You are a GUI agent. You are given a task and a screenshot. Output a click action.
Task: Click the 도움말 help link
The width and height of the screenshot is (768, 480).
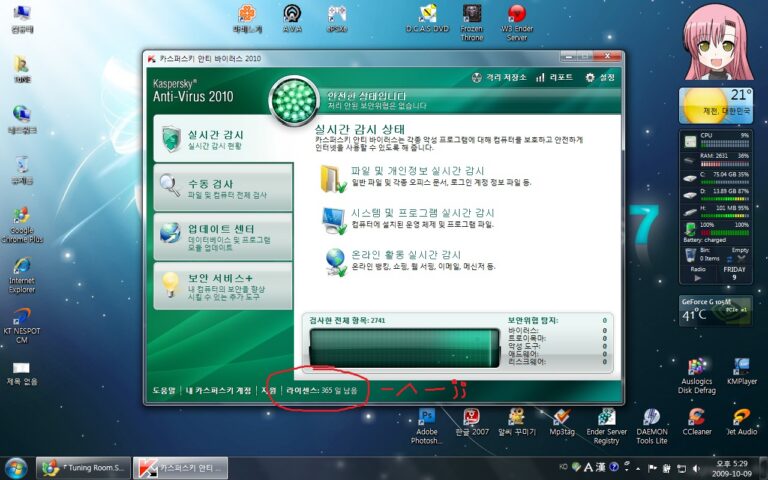pyautogui.click(x=164, y=390)
